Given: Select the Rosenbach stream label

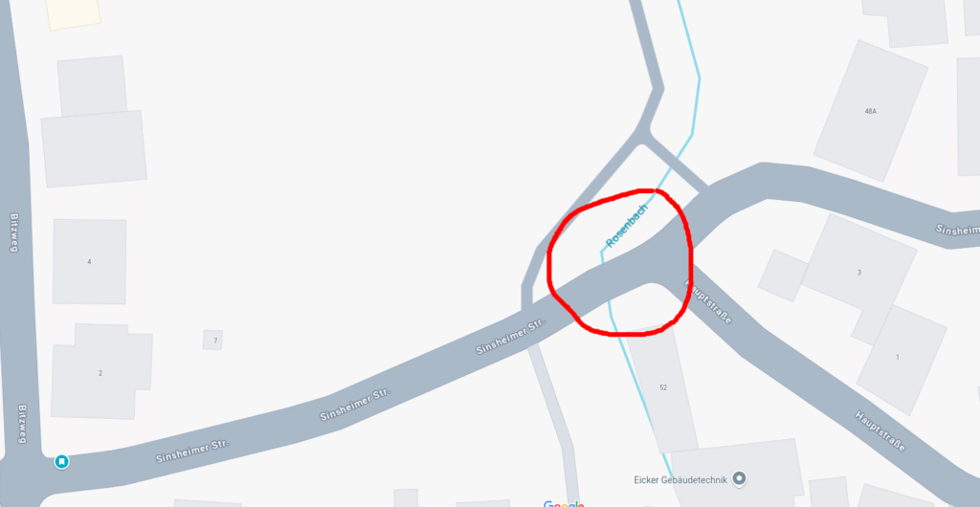Looking at the screenshot, I should (x=627, y=226).
